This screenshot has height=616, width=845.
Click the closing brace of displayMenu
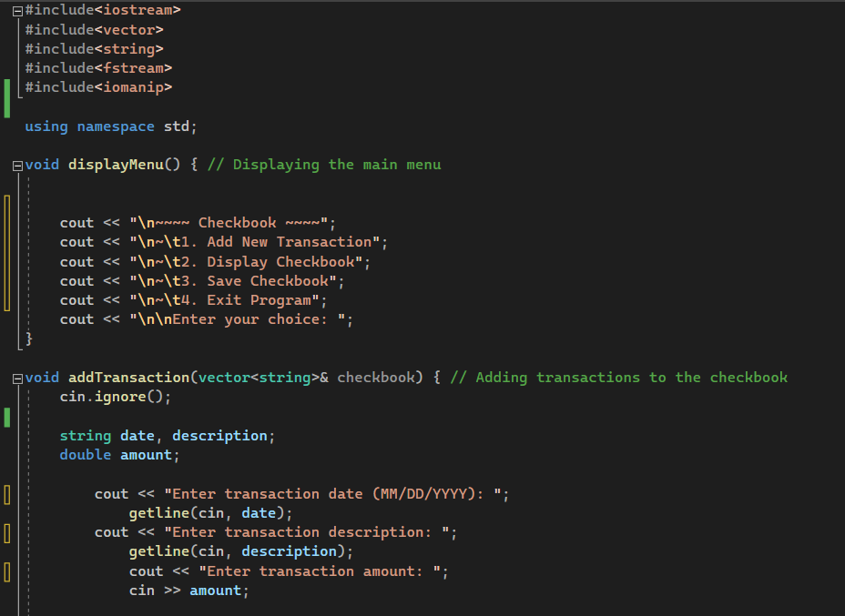click(x=29, y=338)
